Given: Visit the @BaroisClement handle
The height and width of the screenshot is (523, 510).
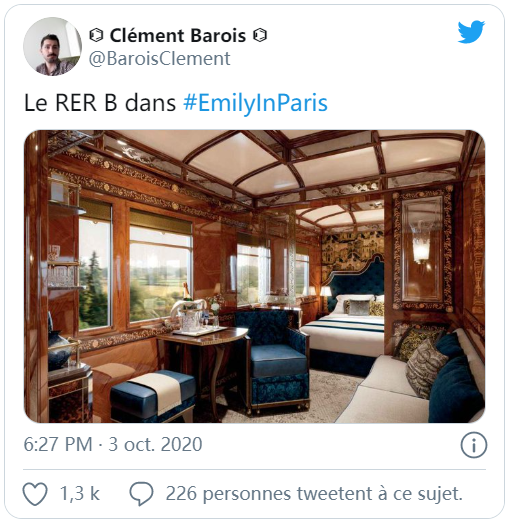Looking at the screenshot, I should point(159,59).
